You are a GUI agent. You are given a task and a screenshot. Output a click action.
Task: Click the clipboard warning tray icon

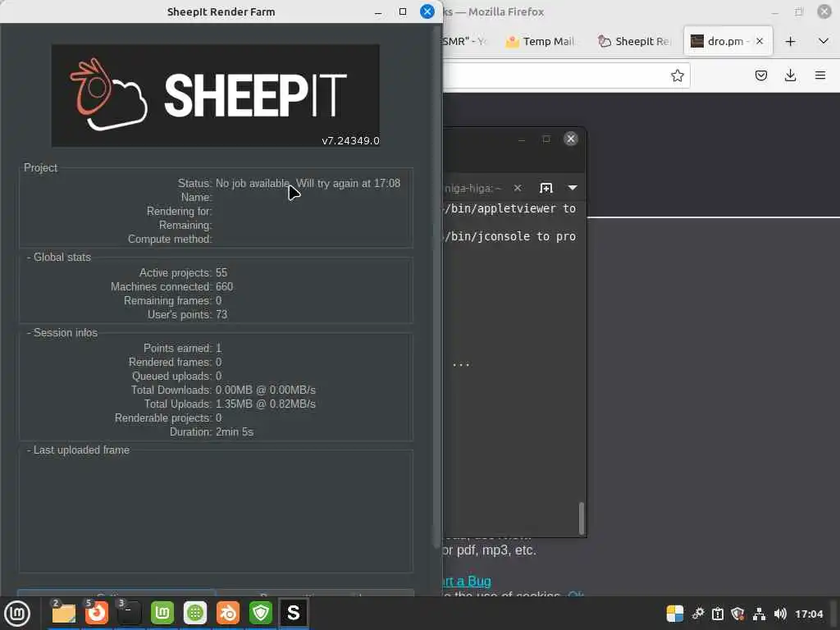coord(718,614)
